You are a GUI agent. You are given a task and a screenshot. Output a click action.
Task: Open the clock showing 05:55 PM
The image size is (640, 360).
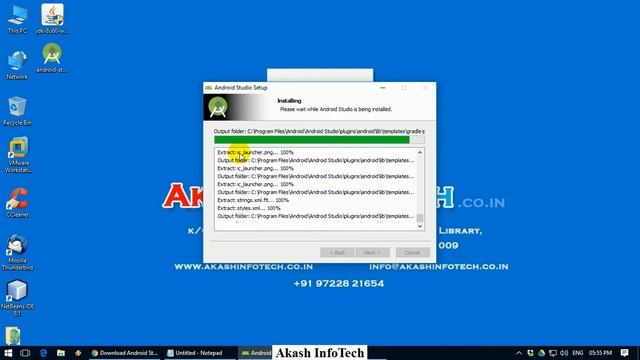tap(600, 353)
